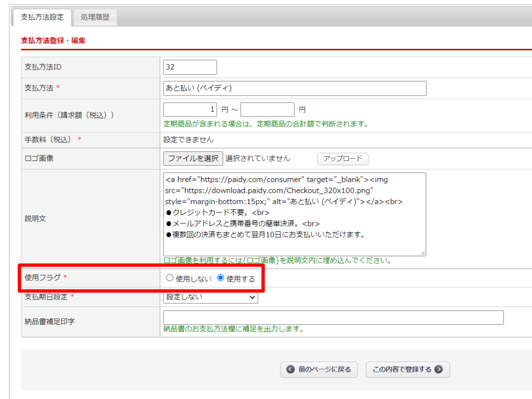The image size is (532, 399).
Task: Switch to the 処理履歴 tab
Action: coord(95,17)
